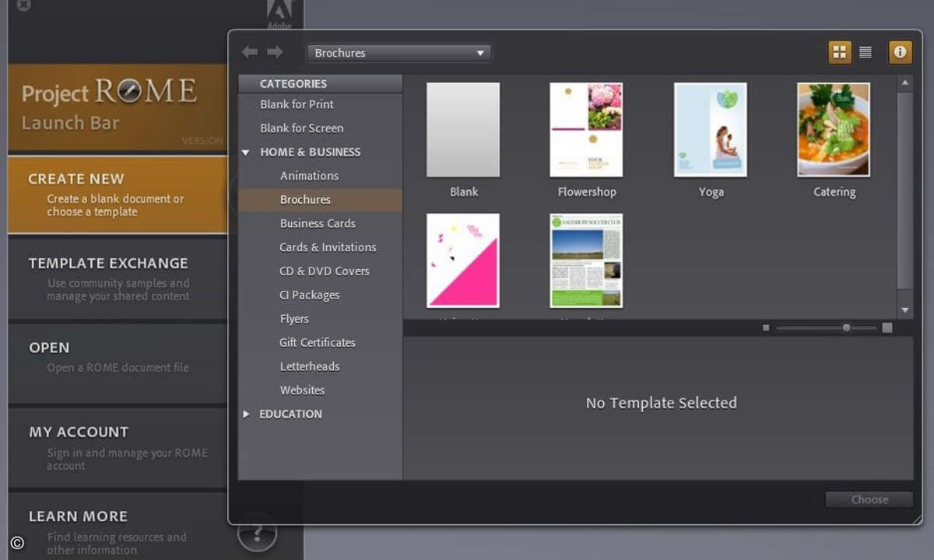Click the small zoom-out square icon
The width and height of the screenshot is (934, 560).
pyautogui.click(x=766, y=328)
